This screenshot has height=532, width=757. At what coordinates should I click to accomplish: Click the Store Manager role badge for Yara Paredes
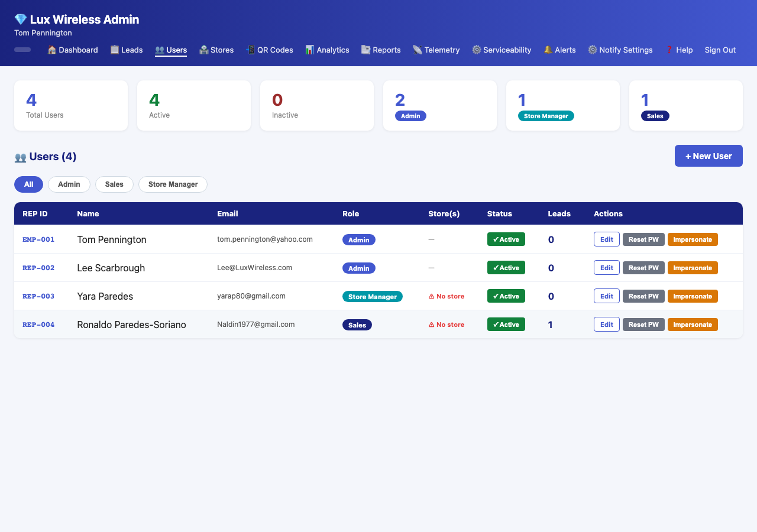(373, 297)
